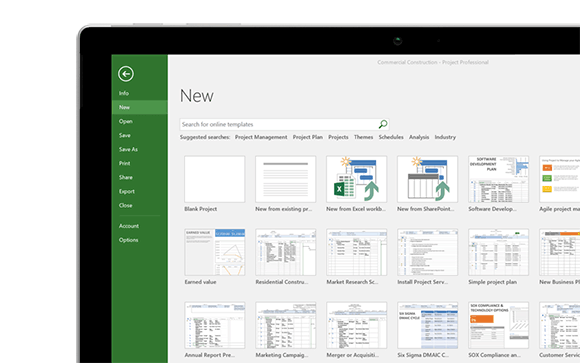580x363 pixels.
Task: Select Six Sigma DMAIC Cycle template
Action: click(x=427, y=325)
